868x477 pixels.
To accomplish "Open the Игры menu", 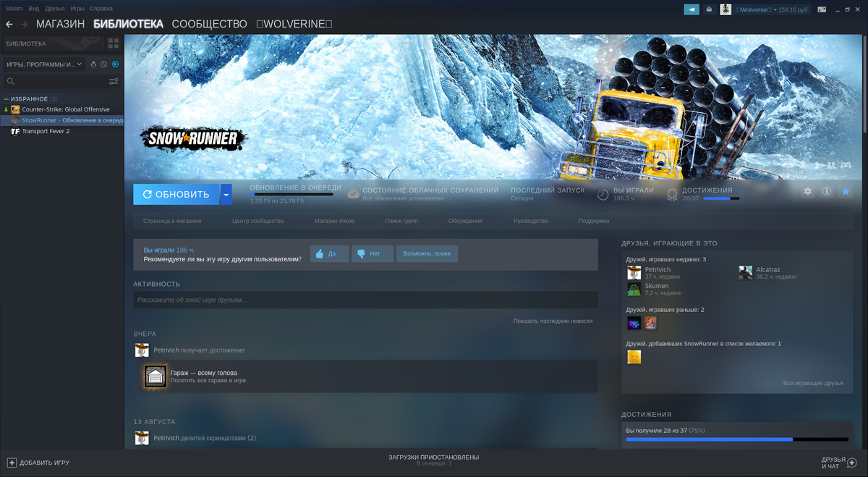I will [x=77, y=9].
